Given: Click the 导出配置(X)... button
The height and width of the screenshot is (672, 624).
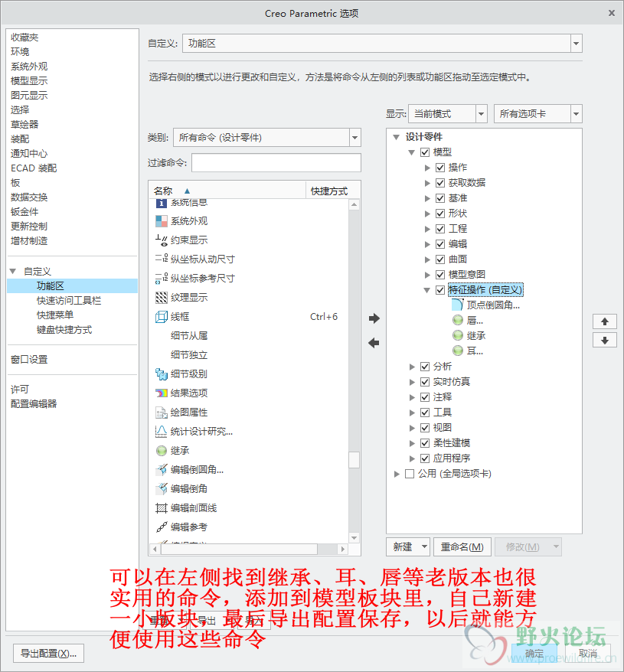Looking at the screenshot, I should pos(48,654).
